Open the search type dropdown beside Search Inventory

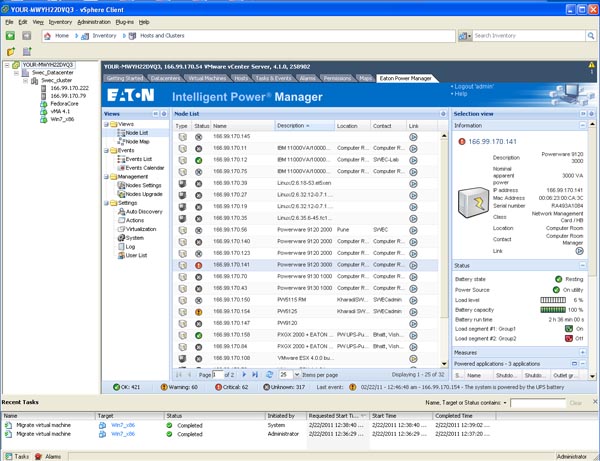click(465, 36)
